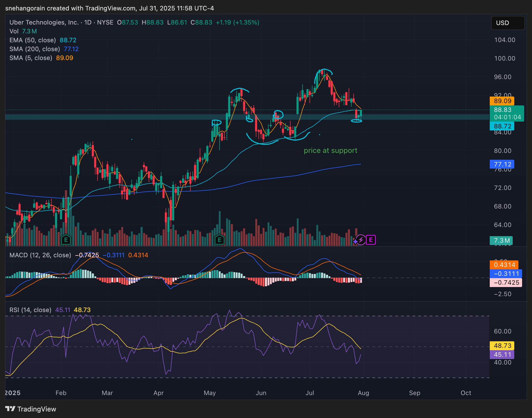The width and height of the screenshot is (532, 418).
Task: Click the May earnings E marker
Action: 220,240
